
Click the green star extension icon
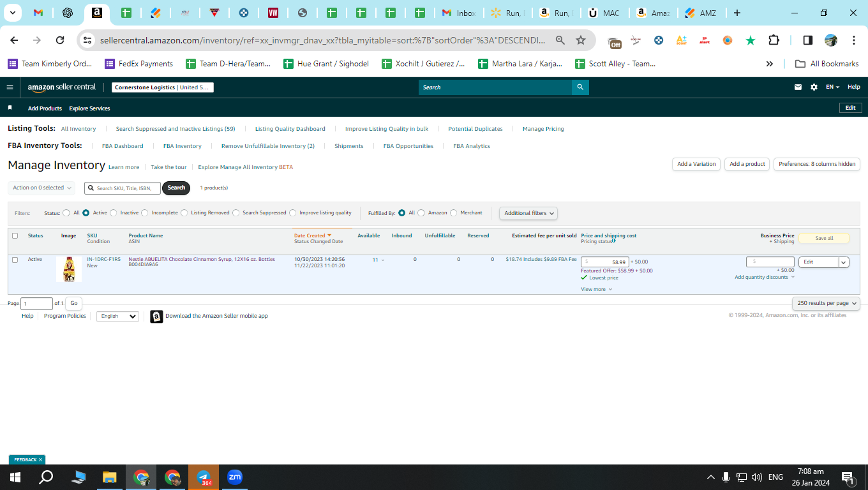click(751, 40)
